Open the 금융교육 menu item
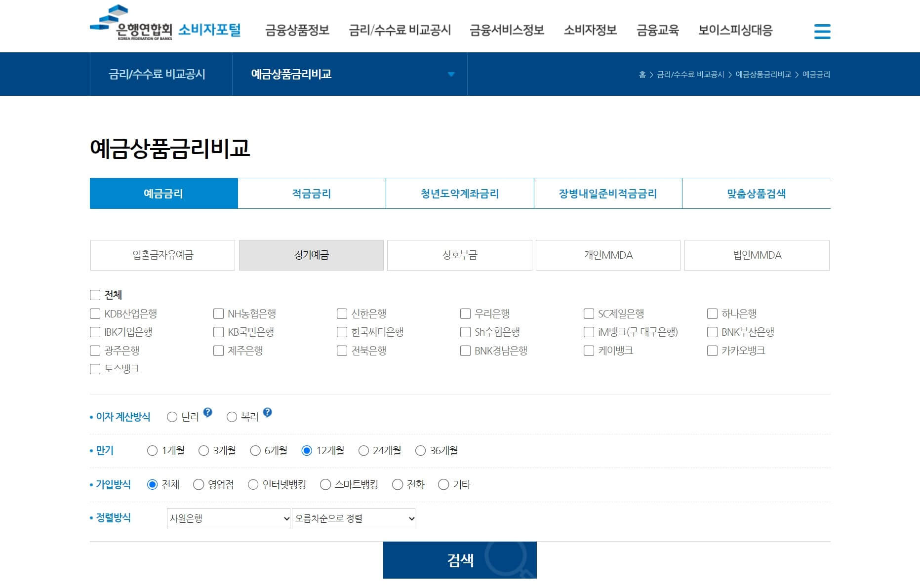Viewport: 920px width, 588px height. [657, 30]
